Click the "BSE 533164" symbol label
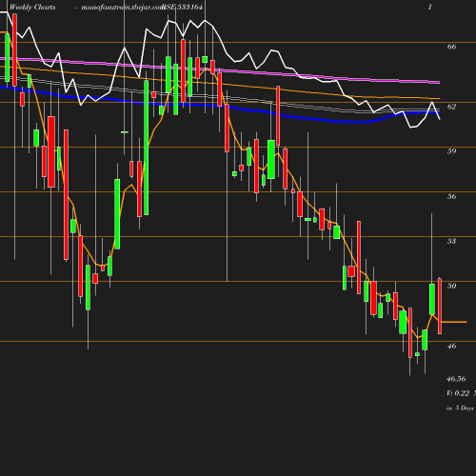Image resolution: width=476 pixels, height=476 pixels. (182, 7)
